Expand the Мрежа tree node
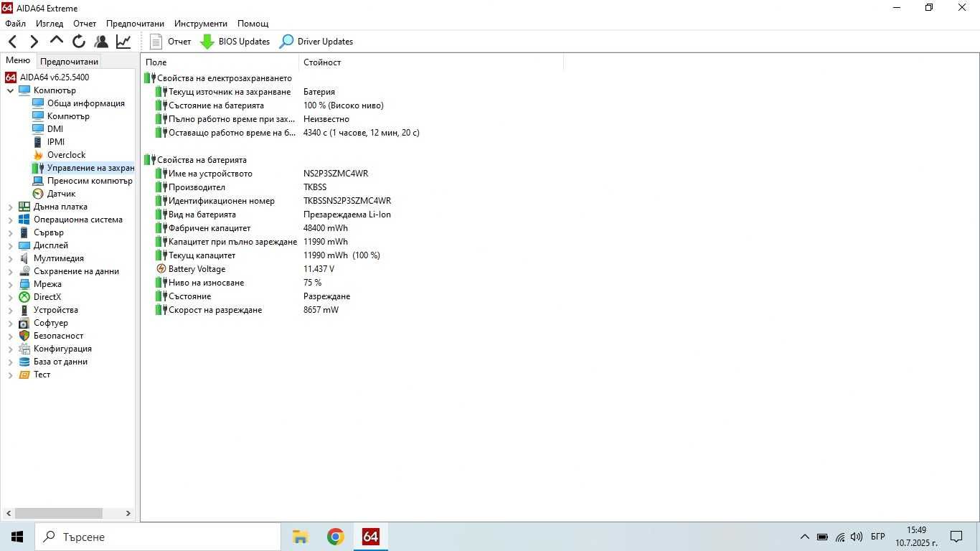This screenshot has height=551, width=980. point(10,284)
